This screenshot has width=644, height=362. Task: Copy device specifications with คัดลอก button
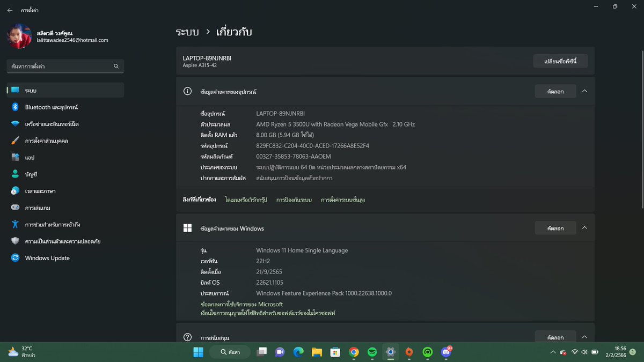point(555,91)
